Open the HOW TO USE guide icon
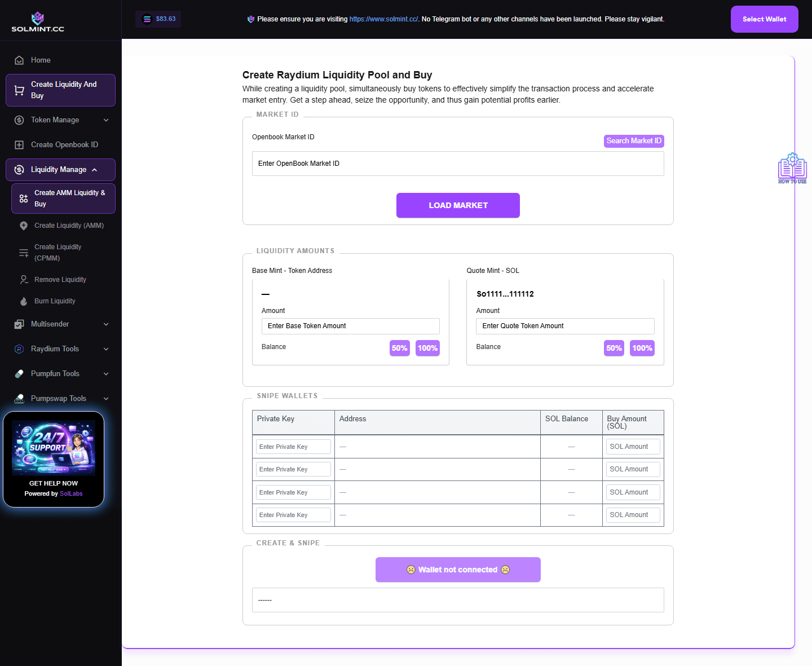The height and width of the screenshot is (666, 812). pyautogui.click(x=792, y=167)
